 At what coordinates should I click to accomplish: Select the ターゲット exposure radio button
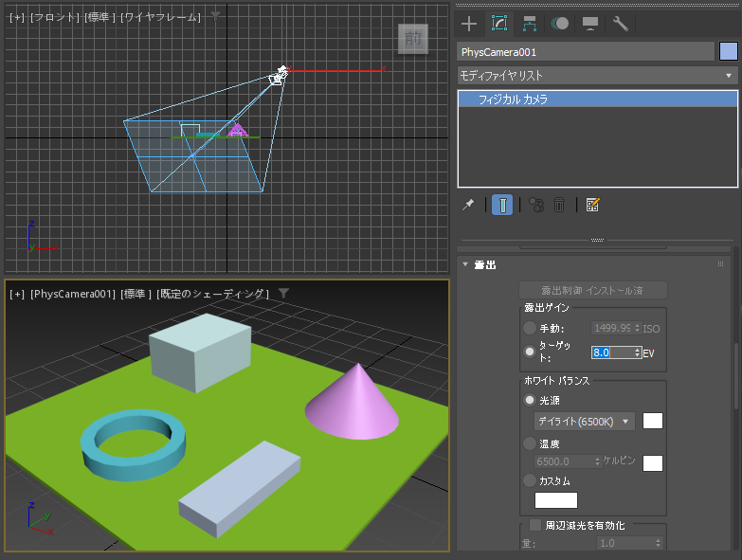click(530, 352)
